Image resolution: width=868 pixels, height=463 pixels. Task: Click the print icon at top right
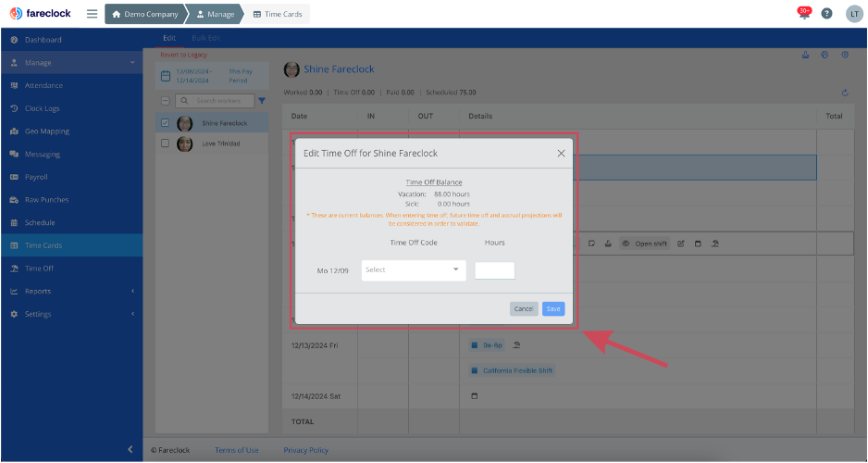tap(825, 55)
